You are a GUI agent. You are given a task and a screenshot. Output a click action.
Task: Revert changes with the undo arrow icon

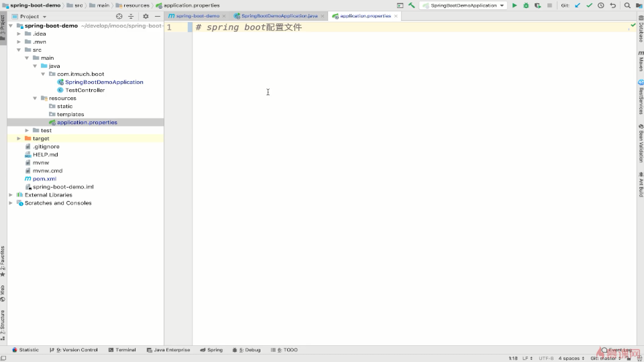[613, 5]
